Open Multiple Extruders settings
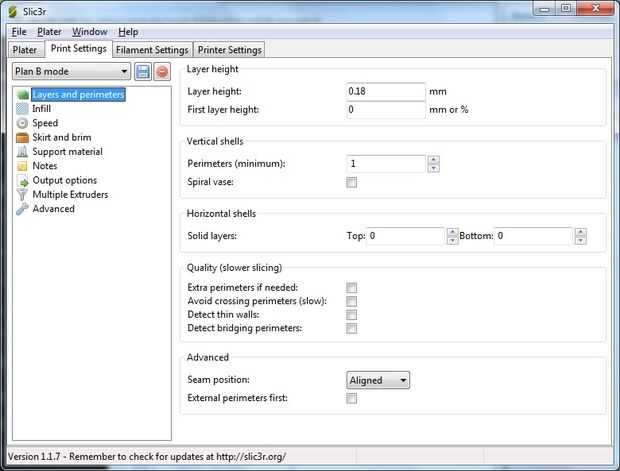The image size is (620, 471). 70,195
